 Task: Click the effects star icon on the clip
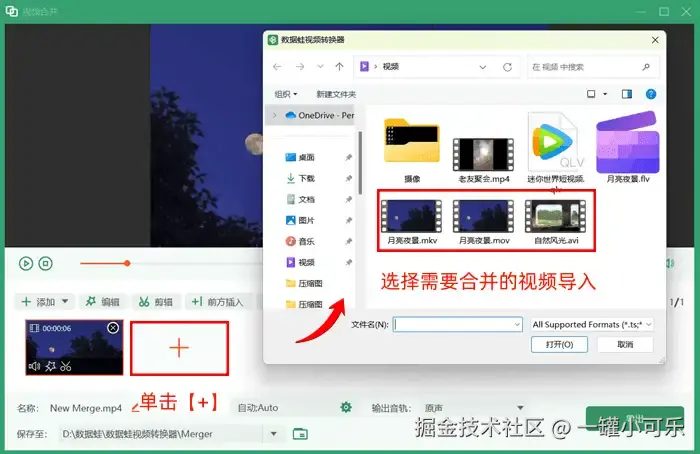tap(50, 367)
